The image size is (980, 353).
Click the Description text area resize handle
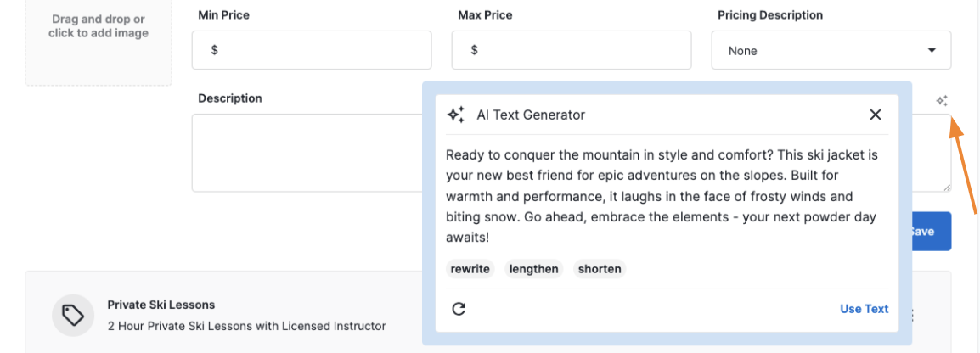[946, 188]
